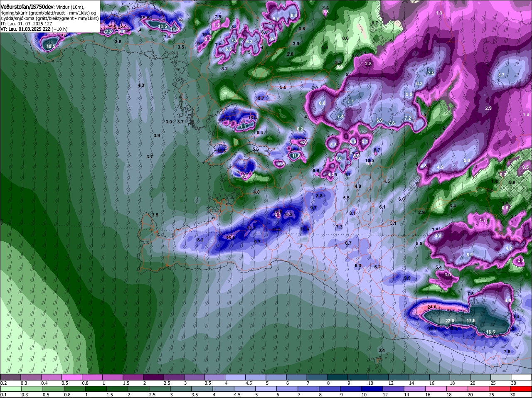Select the 5.4 value on the map

[438, 267]
